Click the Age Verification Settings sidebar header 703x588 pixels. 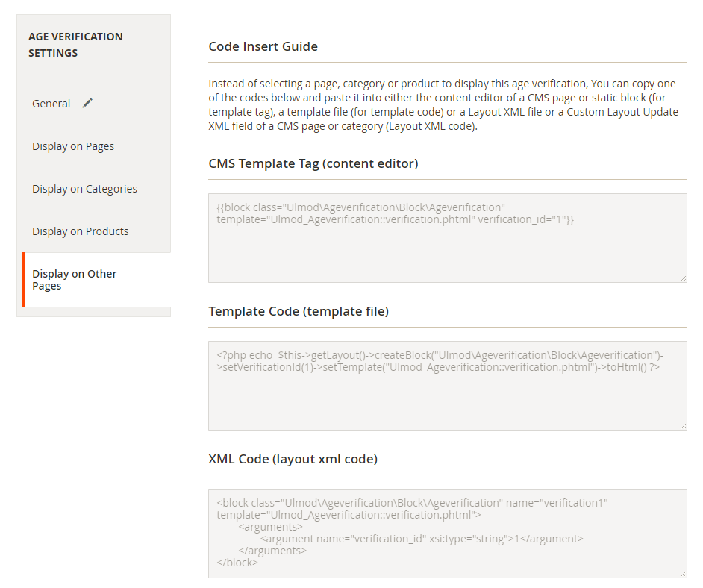[x=76, y=45]
